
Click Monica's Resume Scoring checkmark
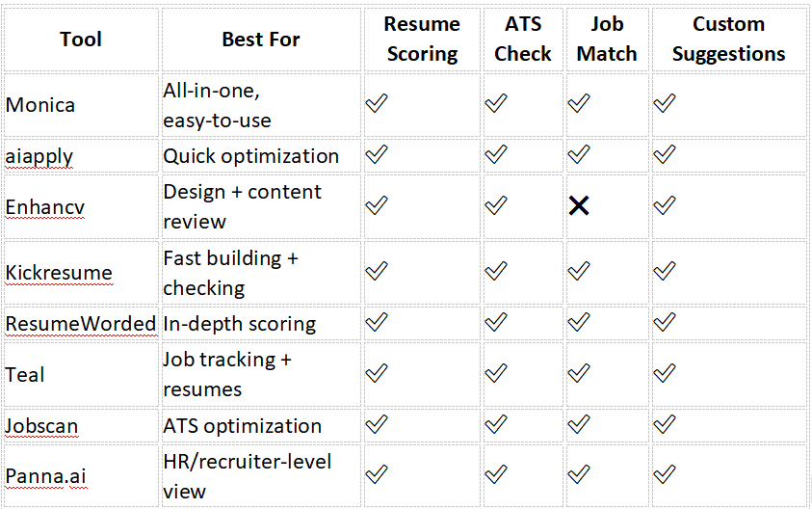377,103
